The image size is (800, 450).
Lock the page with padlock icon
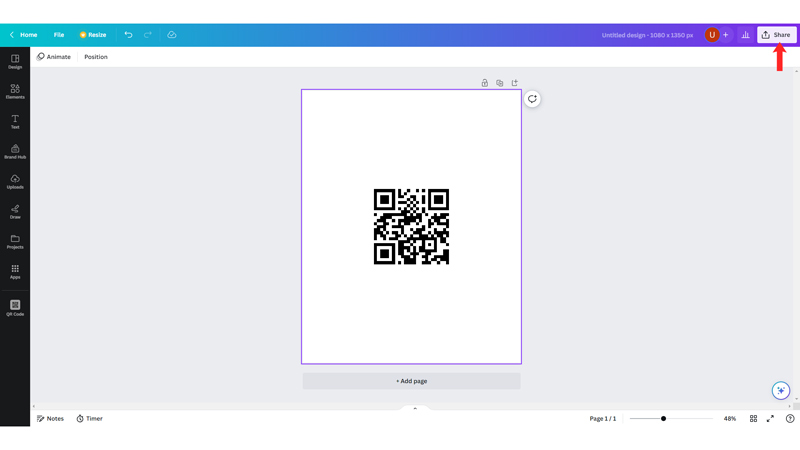click(x=485, y=83)
